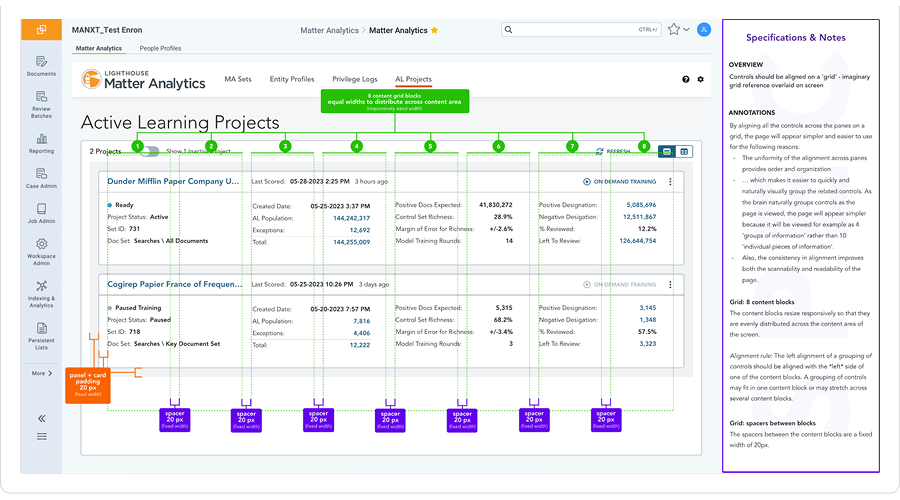
Task: Open the user avatar menu
Action: pos(704,29)
